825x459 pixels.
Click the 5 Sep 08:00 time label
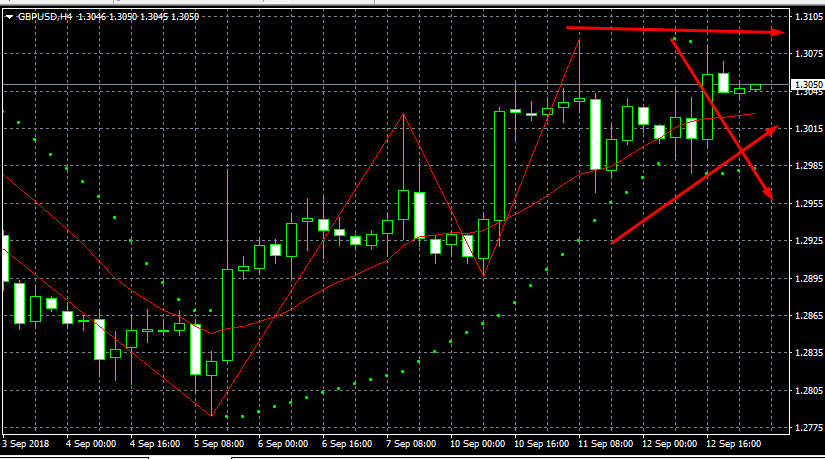coord(219,444)
